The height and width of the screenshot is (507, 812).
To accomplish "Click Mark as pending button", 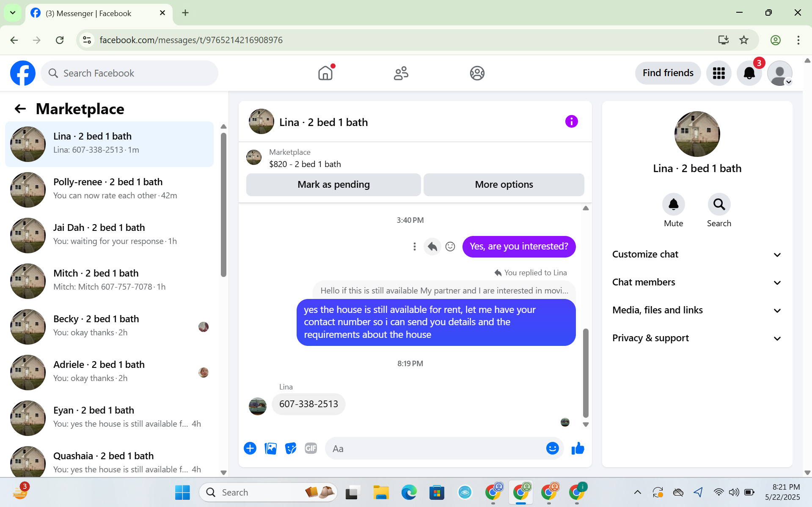I will point(333,185).
